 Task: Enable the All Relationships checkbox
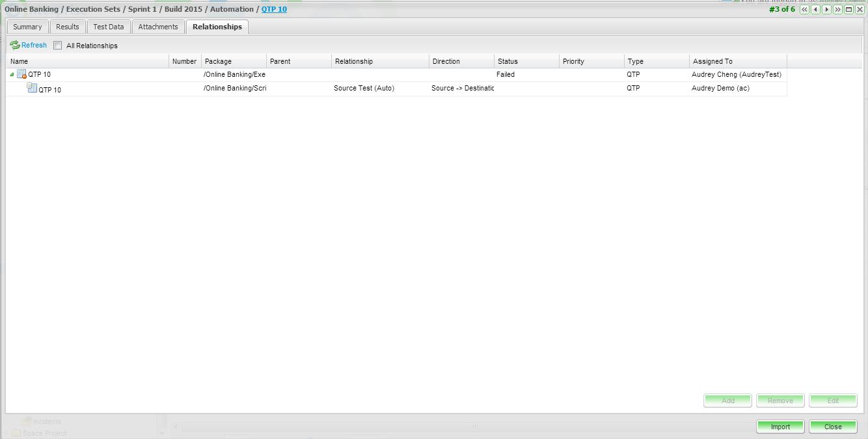[x=58, y=46]
